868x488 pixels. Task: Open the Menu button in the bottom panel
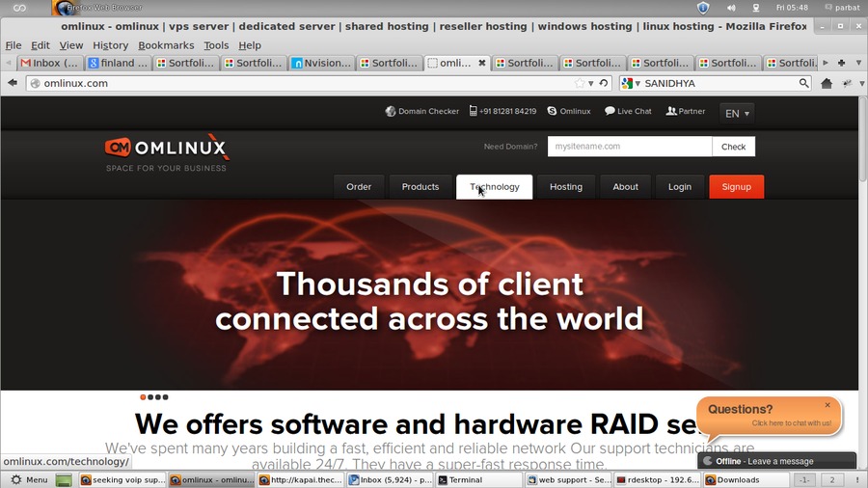tap(30, 479)
